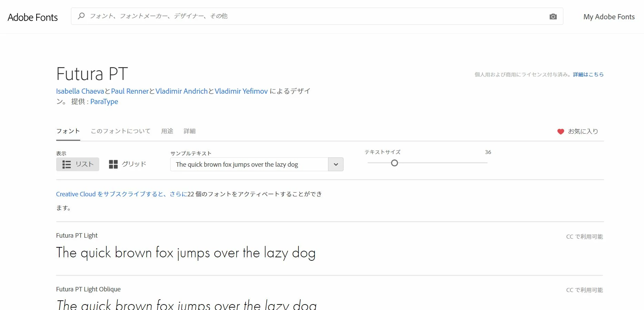Viewport: 644px width, 310px height.
Task: Click the お気に入り label
Action: tap(583, 132)
